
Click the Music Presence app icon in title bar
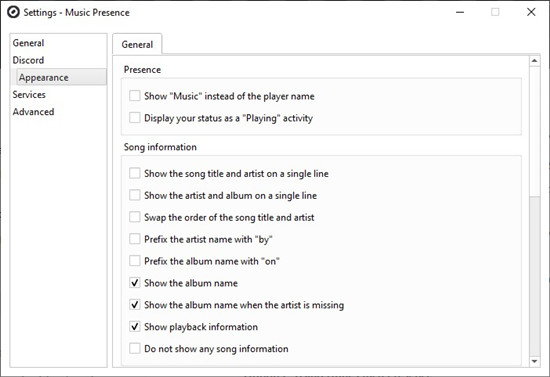tap(13, 12)
